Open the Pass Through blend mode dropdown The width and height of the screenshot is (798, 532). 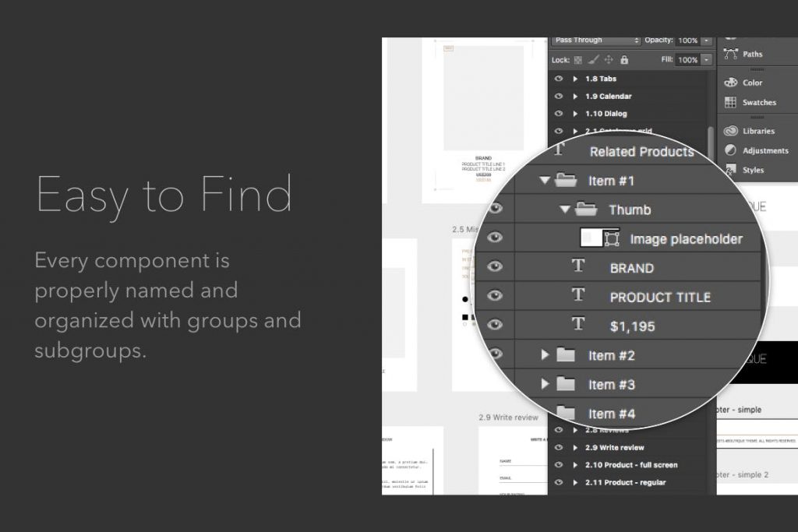click(x=595, y=41)
